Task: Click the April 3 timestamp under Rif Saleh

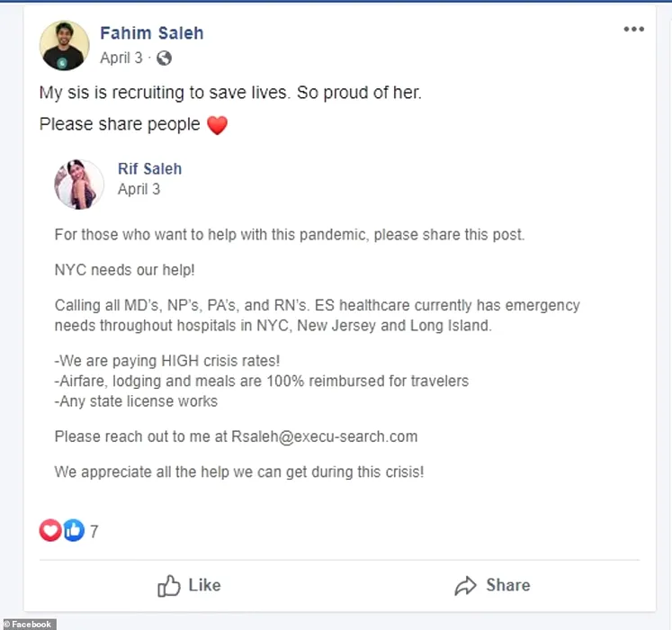Action: tap(139, 190)
